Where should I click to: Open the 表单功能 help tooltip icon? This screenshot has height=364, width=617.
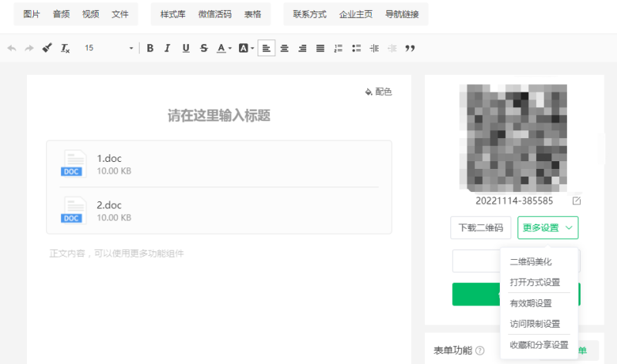[480, 350]
